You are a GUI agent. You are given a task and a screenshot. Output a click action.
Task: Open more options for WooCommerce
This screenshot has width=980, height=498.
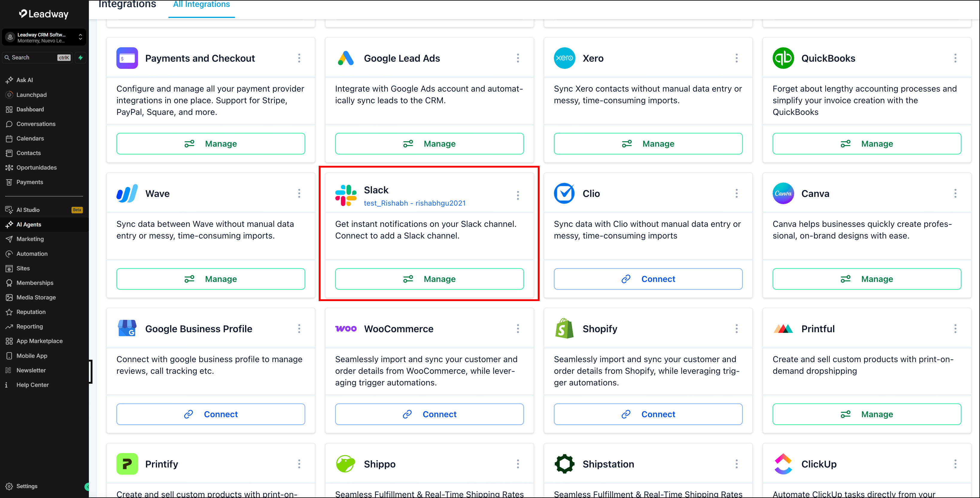point(518,329)
